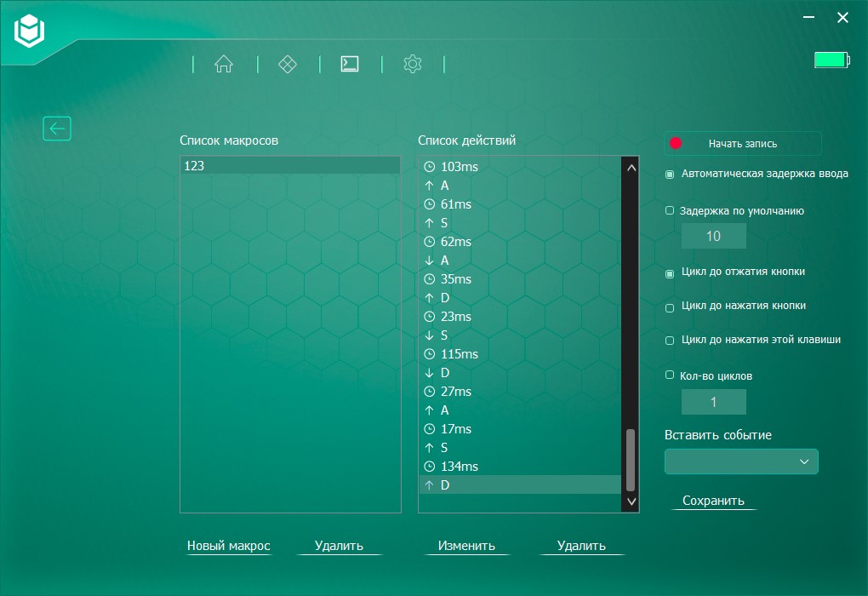
Task: Enable Задержка по умолчанию checkbox
Action: click(669, 210)
